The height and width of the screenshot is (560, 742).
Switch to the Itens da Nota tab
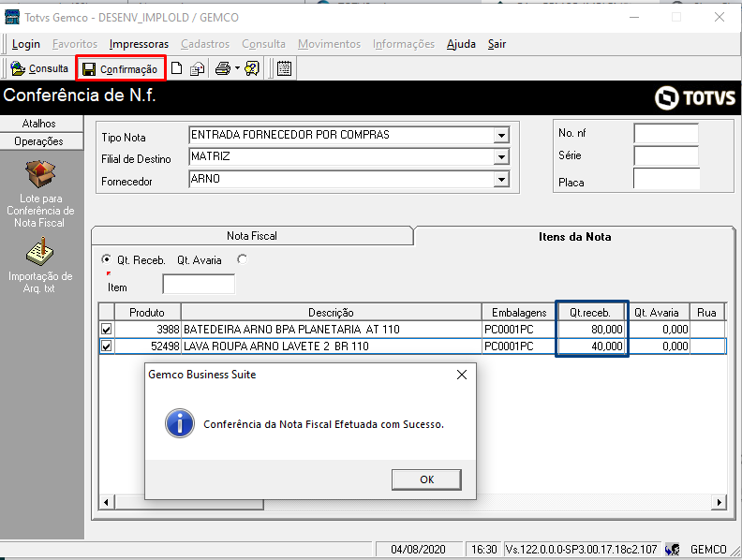click(x=574, y=237)
